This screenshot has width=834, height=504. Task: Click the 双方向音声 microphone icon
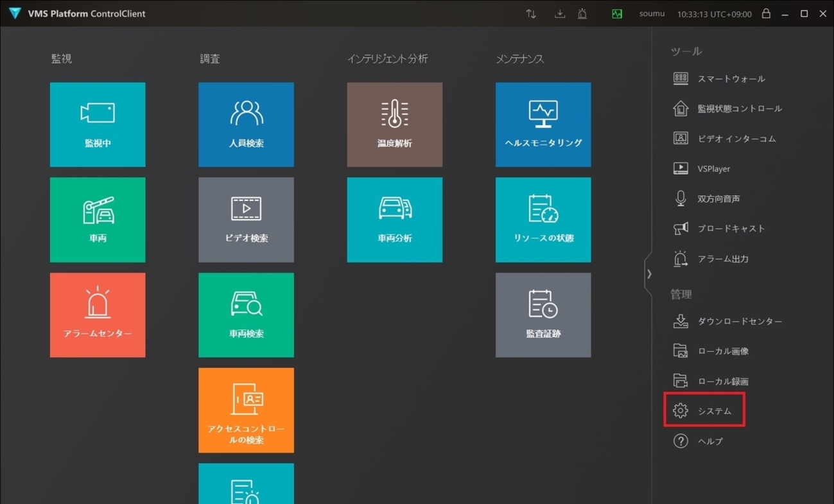[681, 198]
